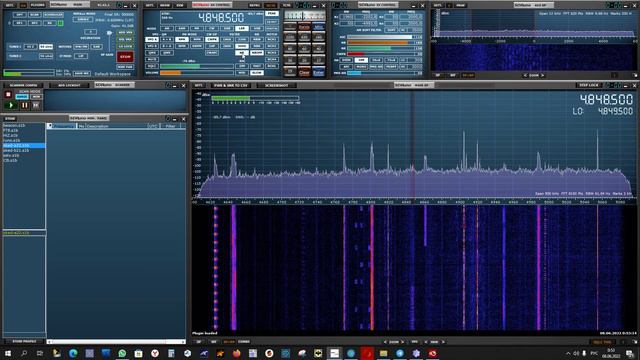Click MHz key on the RX keypad

coord(318,27)
